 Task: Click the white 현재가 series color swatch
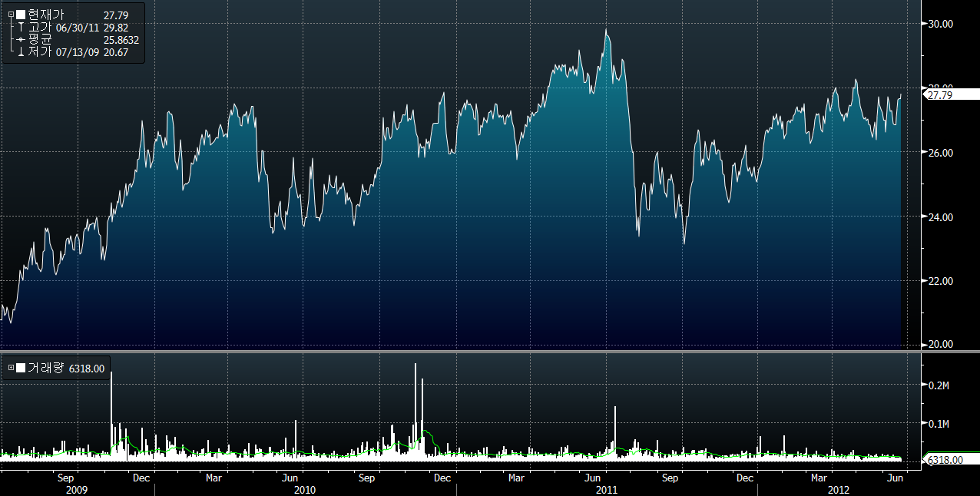[x=21, y=15]
